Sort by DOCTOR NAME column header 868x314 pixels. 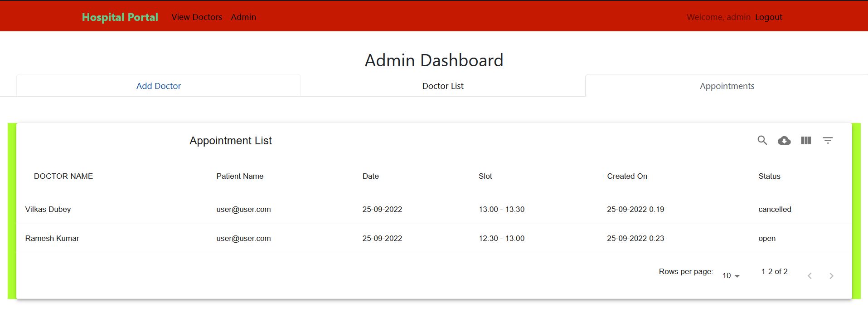(x=63, y=176)
